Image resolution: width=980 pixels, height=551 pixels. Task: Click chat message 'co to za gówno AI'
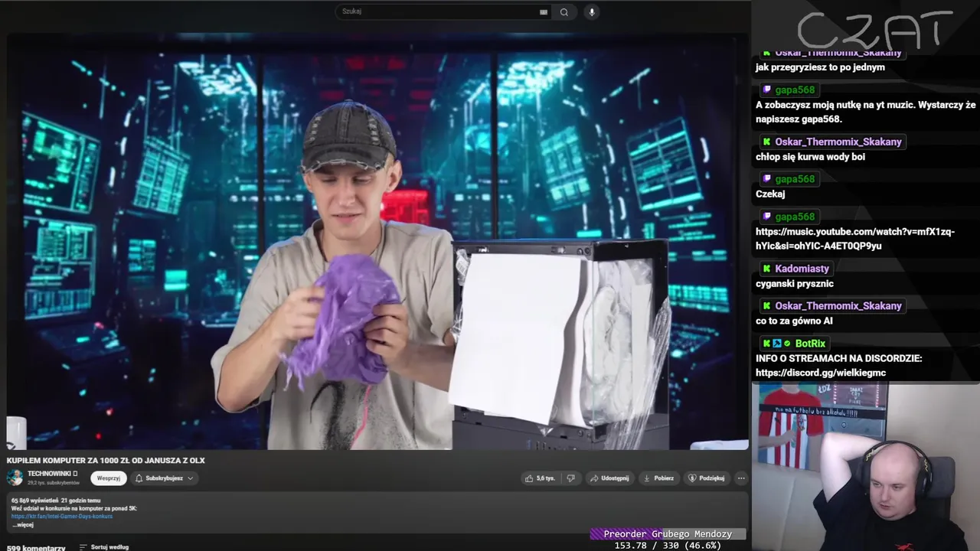point(794,321)
